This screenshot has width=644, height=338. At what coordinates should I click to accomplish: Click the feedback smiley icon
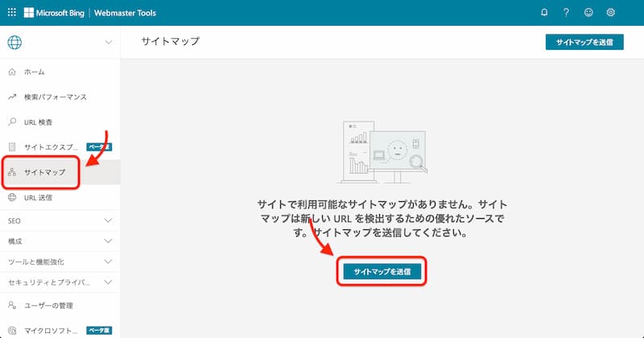(x=588, y=12)
